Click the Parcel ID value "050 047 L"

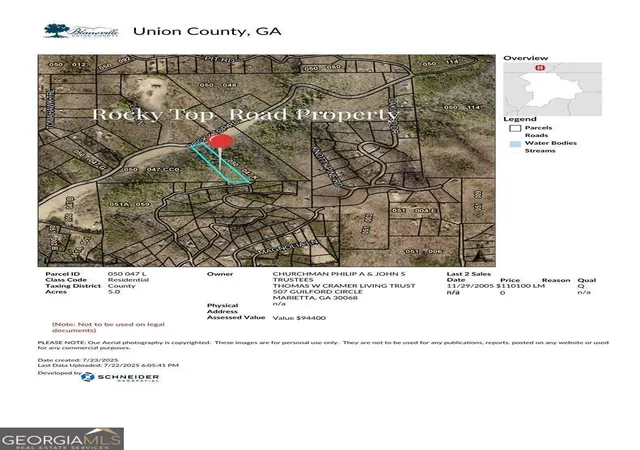pos(127,274)
